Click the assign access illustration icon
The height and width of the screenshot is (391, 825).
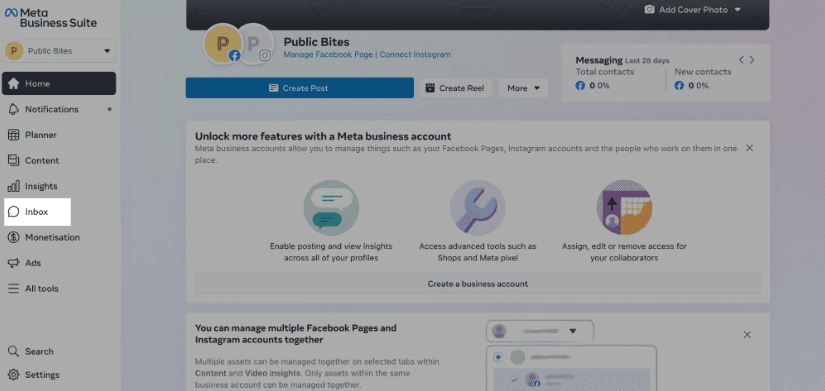pos(624,207)
